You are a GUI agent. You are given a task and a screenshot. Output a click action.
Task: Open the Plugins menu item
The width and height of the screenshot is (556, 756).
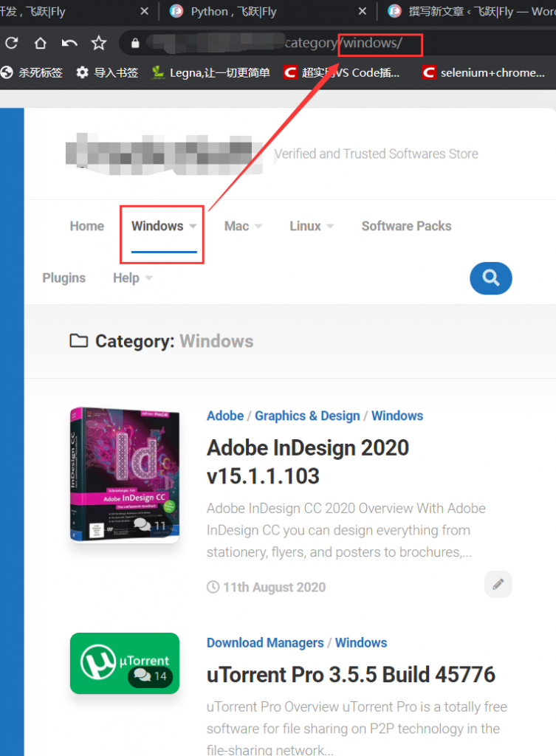click(x=64, y=278)
